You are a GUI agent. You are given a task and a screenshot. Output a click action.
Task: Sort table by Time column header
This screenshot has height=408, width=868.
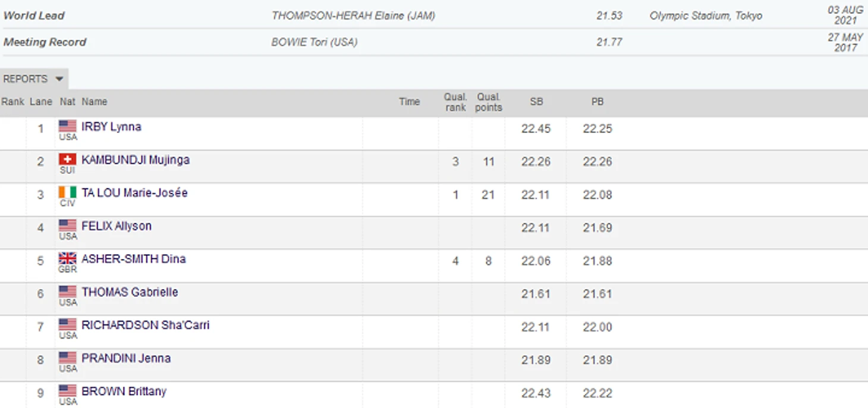click(x=409, y=102)
